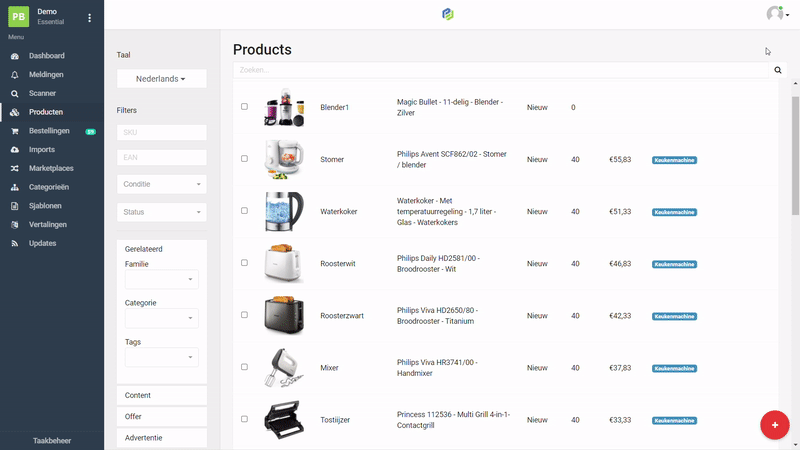The image size is (800, 450).
Task: Go to Sjablonen in the sidebar
Action: click(46, 206)
